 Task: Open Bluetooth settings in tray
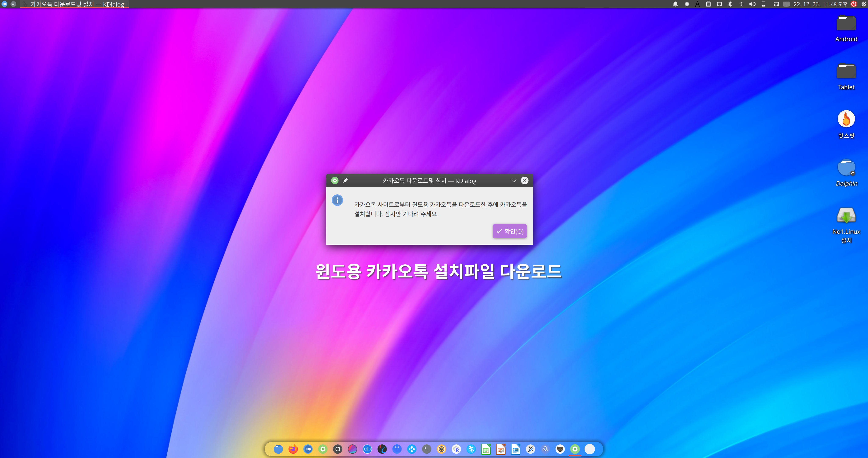coord(741,4)
